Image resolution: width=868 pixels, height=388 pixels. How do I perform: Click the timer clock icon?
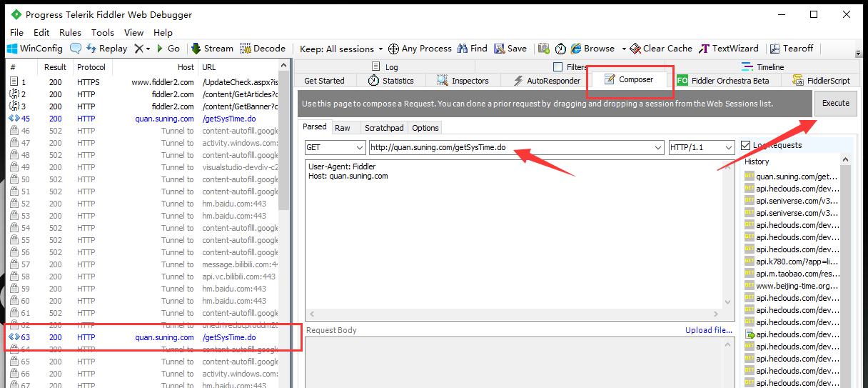tap(561, 49)
